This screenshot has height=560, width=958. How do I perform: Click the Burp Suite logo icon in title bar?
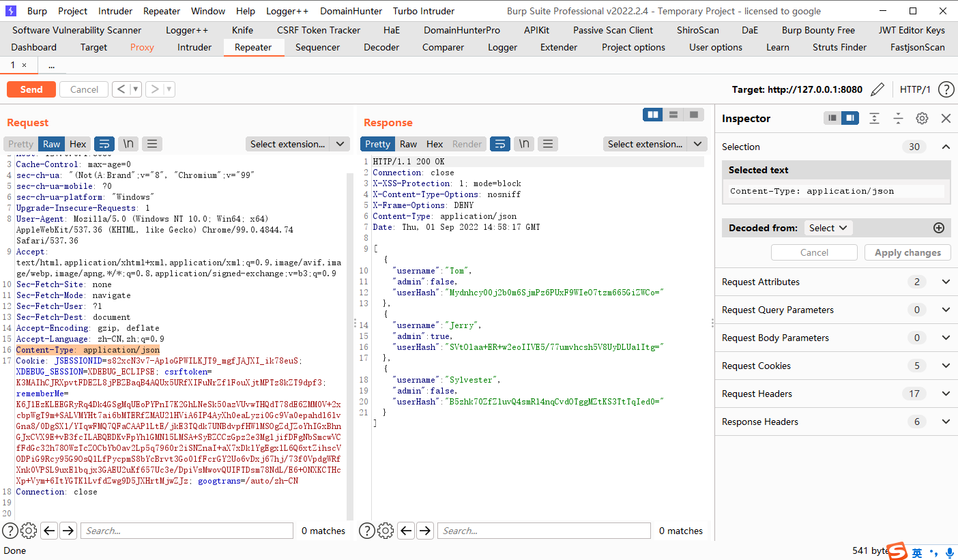tap(11, 11)
